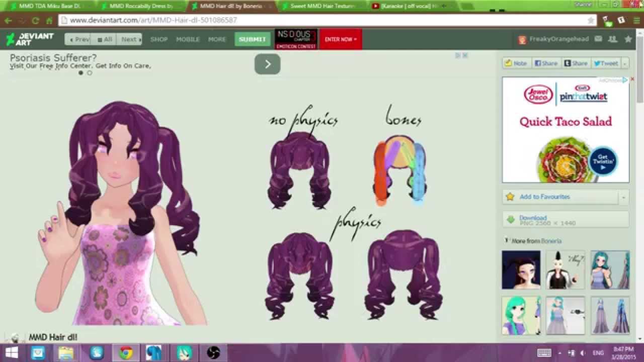The image size is (644, 362).
Task: Open the messages envelope icon
Action: [x=598, y=39]
